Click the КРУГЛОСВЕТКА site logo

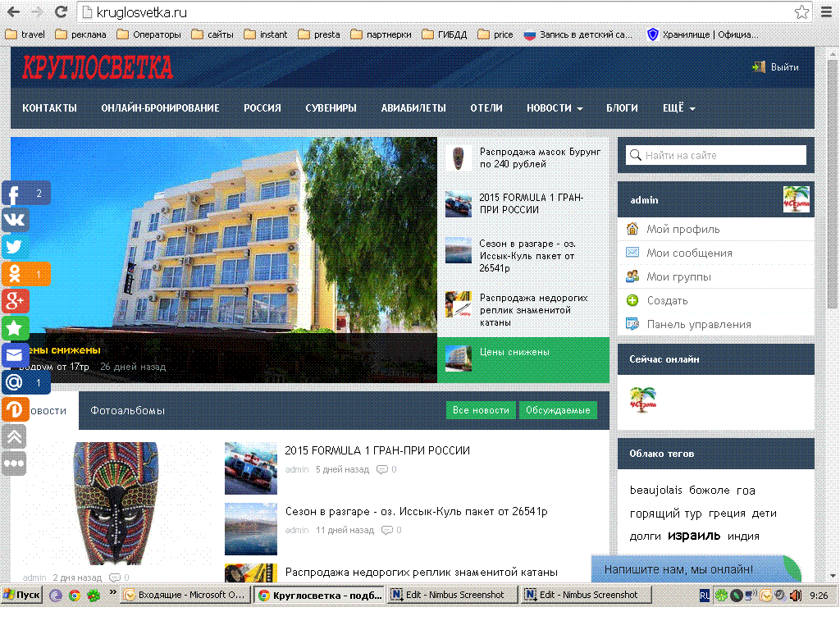click(98, 67)
